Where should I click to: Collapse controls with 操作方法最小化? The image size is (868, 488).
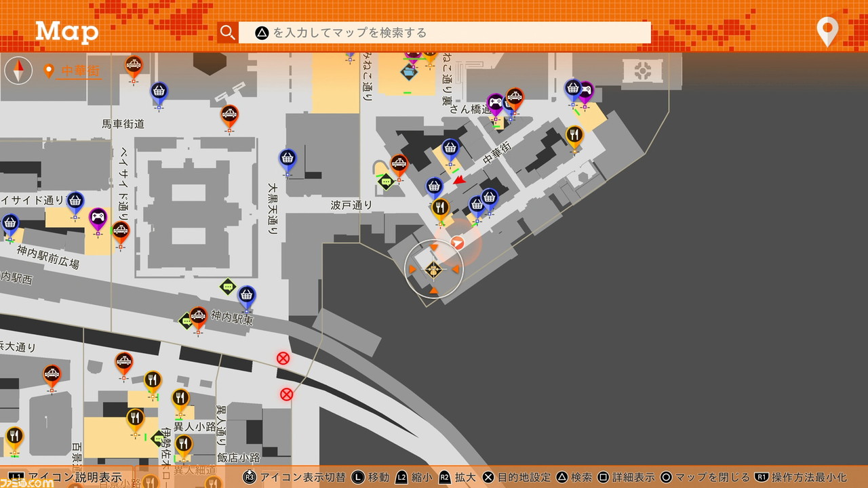click(800, 477)
